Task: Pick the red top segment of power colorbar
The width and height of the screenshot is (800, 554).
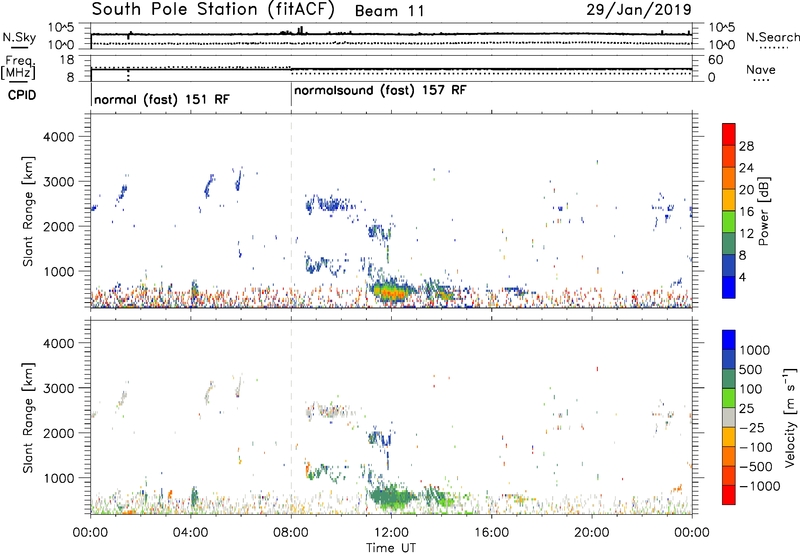Action: [729, 134]
